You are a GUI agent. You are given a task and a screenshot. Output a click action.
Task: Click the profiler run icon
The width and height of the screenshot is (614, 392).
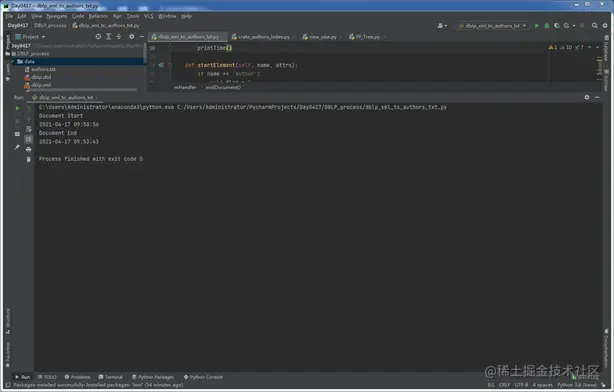pyautogui.click(x=566, y=25)
